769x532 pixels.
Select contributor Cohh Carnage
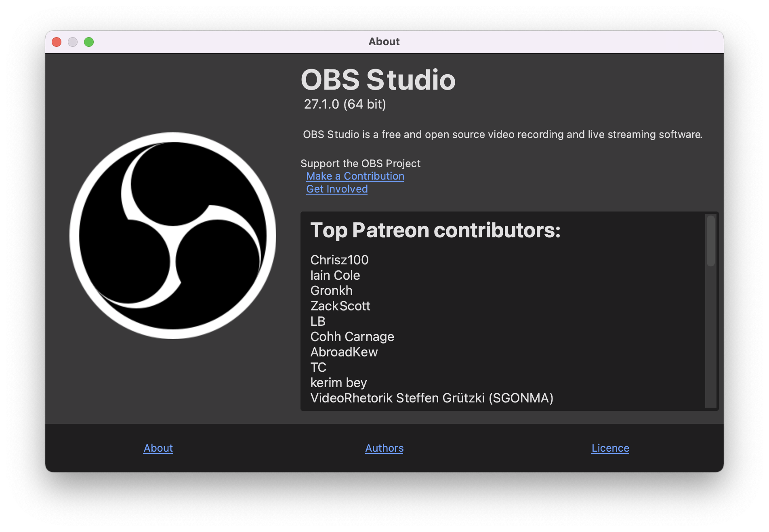[x=352, y=337]
